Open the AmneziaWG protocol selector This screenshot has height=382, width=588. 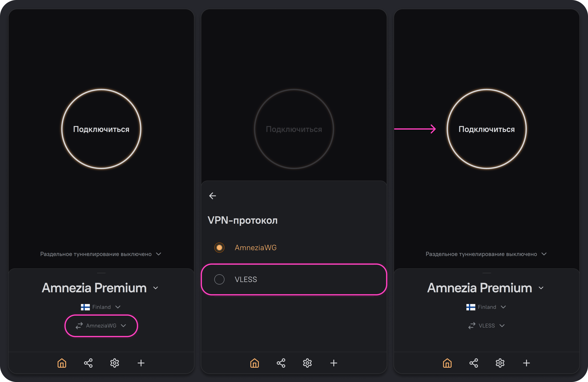101,326
